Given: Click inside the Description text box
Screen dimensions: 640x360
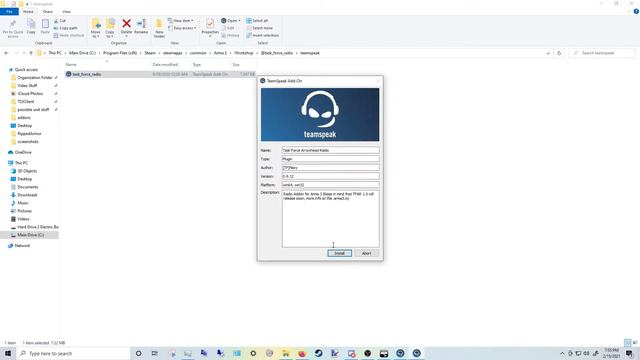Looking at the screenshot, I should [x=330, y=219].
